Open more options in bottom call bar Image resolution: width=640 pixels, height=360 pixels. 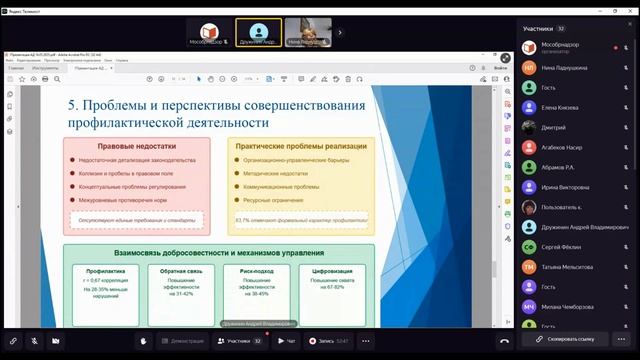tap(366, 341)
